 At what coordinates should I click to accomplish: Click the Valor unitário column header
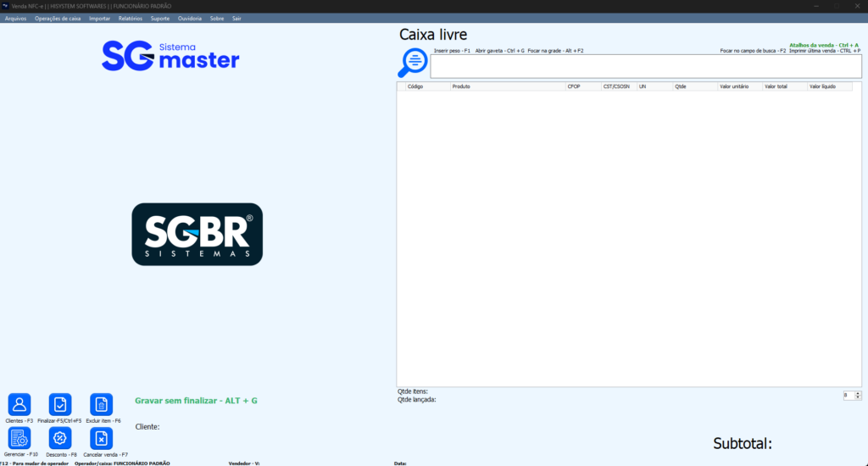740,86
